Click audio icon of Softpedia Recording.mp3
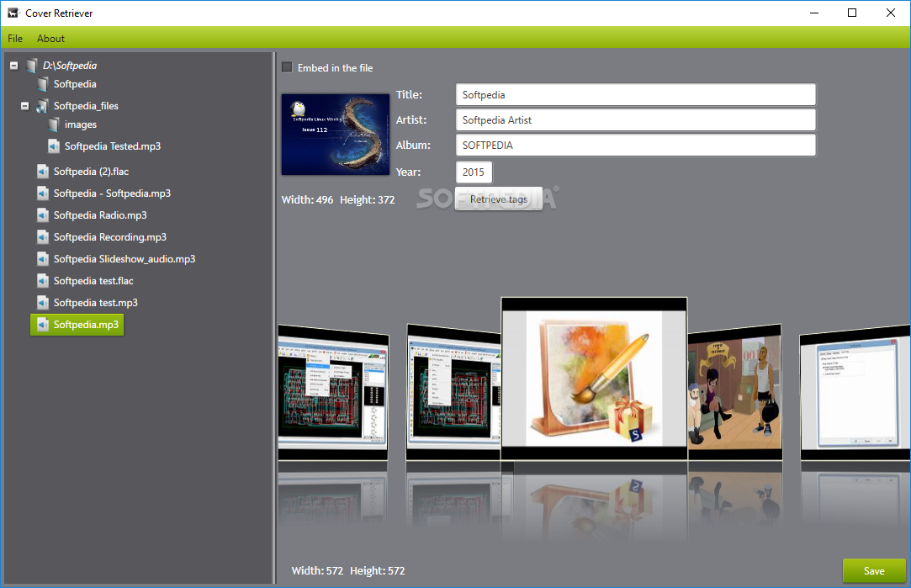 click(42, 237)
